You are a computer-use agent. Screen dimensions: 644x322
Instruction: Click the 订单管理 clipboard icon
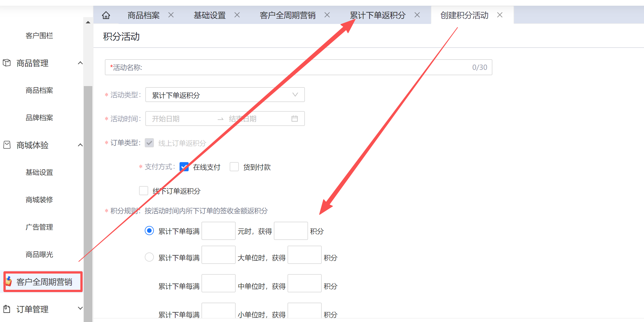[7, 309]
